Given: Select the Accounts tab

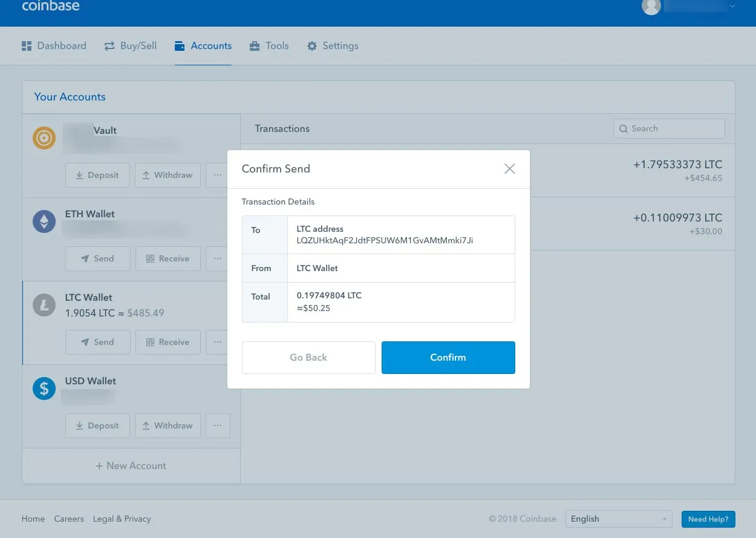Looking at the screenshot, I should click(x=203, y=46).
